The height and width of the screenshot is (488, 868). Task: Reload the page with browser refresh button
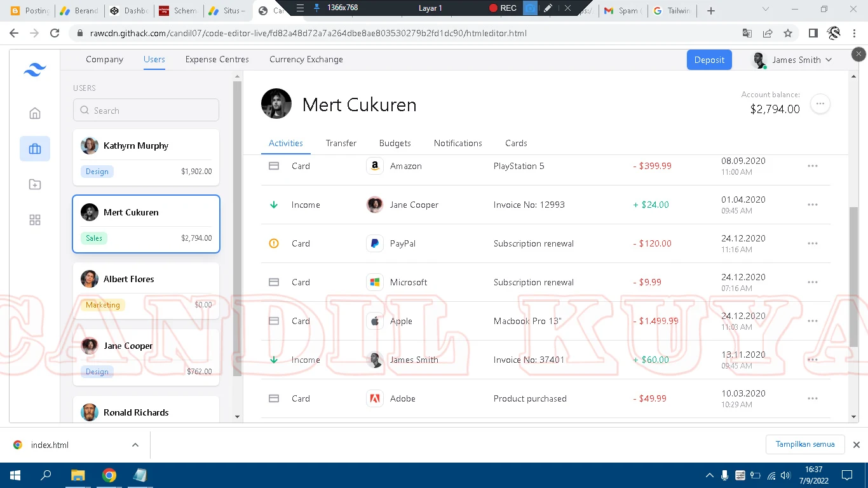tap(55, 33)
